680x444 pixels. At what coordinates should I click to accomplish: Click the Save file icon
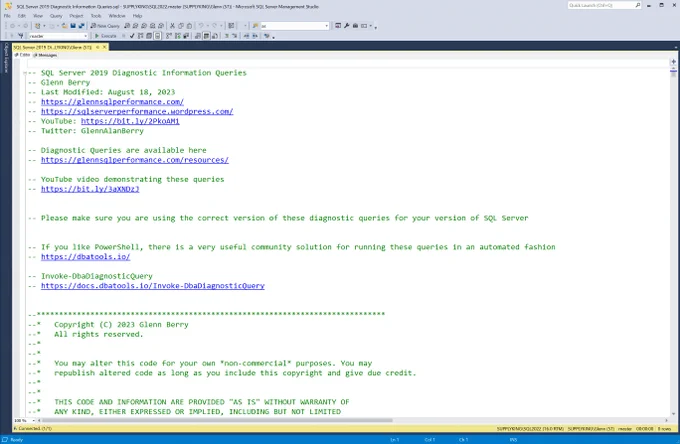coord(73,26)
